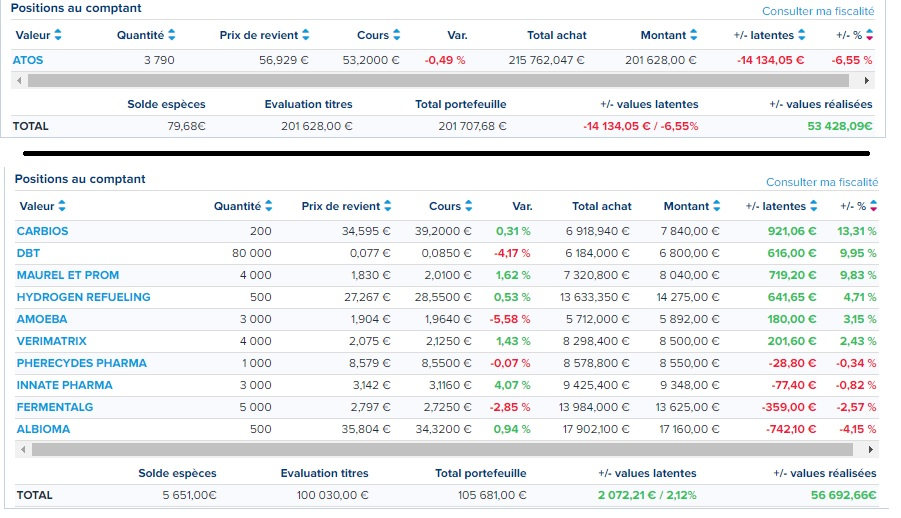901x518 pixels.
Task: Click the top table horizontal scrollbar thumb
Action: [x=438, y=80]
